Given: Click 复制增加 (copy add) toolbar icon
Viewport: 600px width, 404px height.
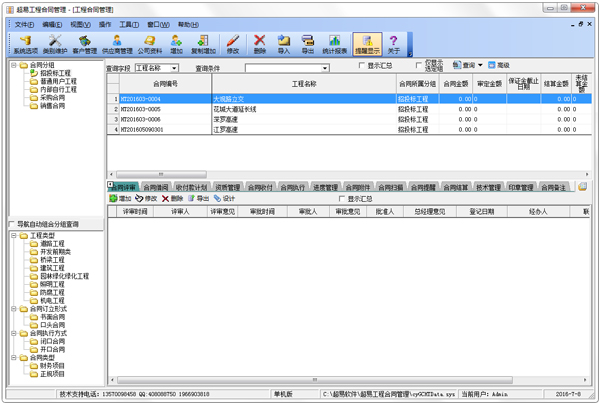Looking at the screenshot, I should pos(203,44).
